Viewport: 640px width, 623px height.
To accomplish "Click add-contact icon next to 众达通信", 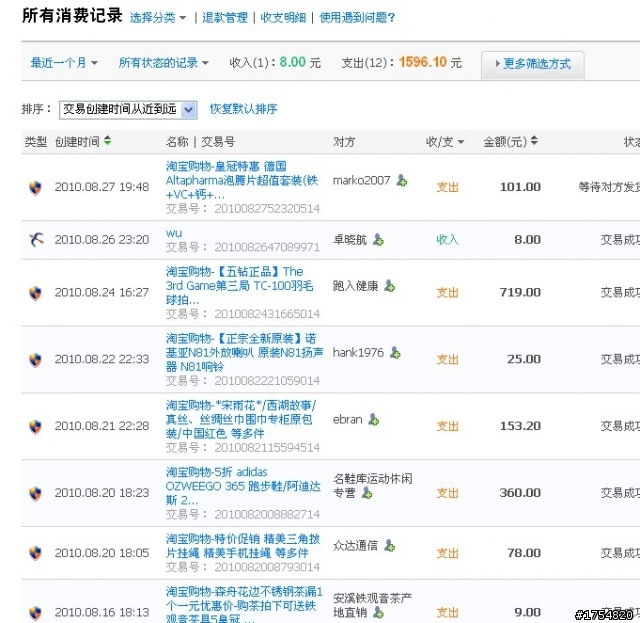I will (389, 545).
